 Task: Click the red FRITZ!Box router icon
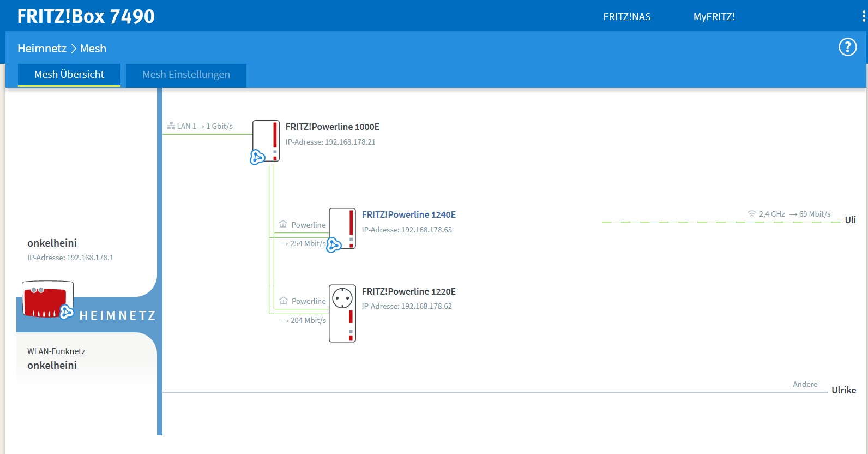(x=47, y=299)
